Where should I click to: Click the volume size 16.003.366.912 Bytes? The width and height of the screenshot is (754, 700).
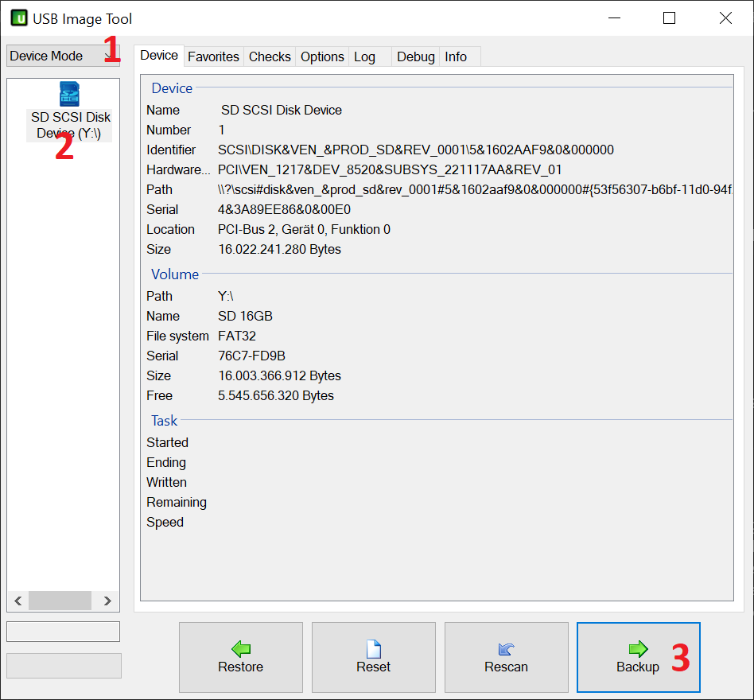(279, 375)
